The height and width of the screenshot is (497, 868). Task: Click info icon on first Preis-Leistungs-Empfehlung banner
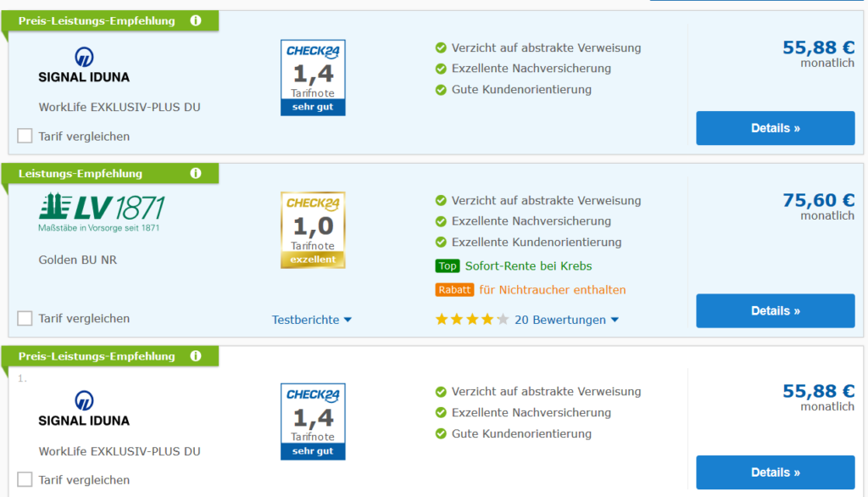pos(196,20)
